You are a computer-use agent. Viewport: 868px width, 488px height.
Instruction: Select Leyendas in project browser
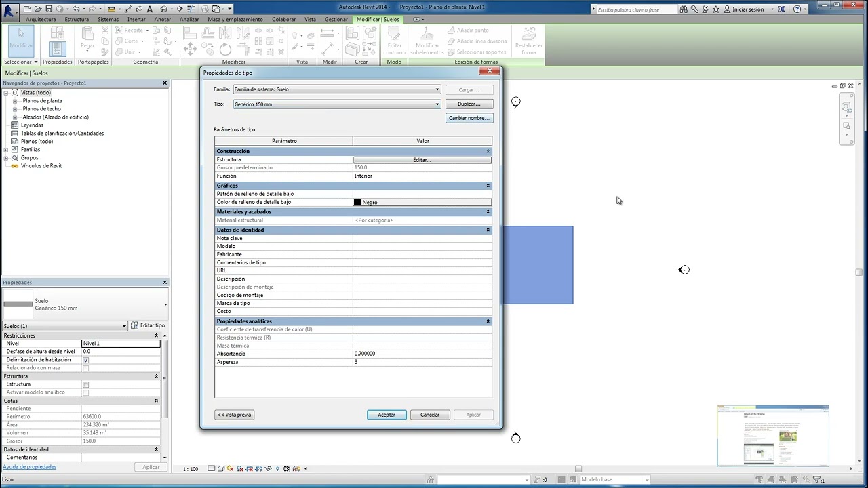(x=32, y=125)
